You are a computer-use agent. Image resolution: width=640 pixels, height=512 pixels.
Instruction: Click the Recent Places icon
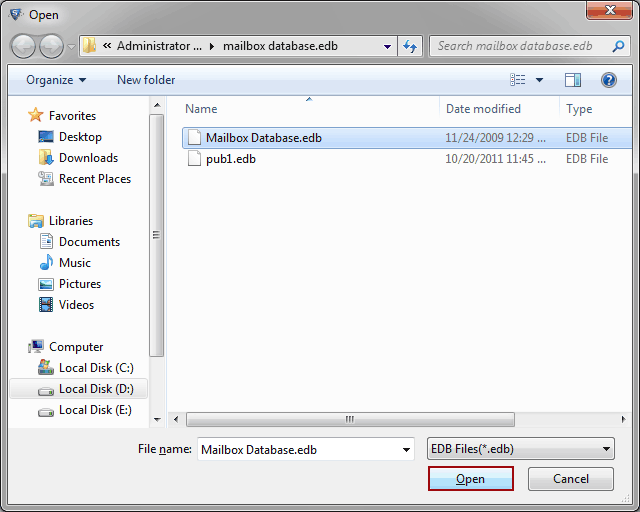[46, 178]
